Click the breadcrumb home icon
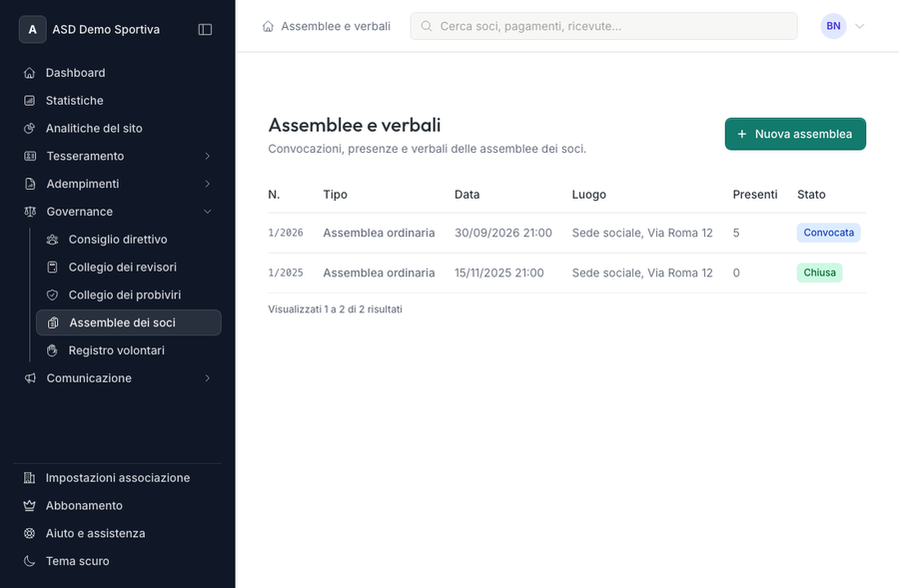Image resolution: width=899 pixels, height=588 pixels. 268,26
